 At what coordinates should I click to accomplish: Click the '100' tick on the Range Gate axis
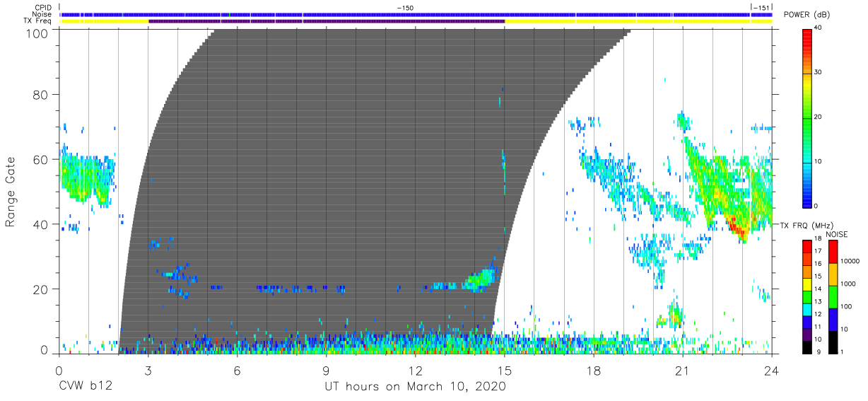(x=37, y=33)
